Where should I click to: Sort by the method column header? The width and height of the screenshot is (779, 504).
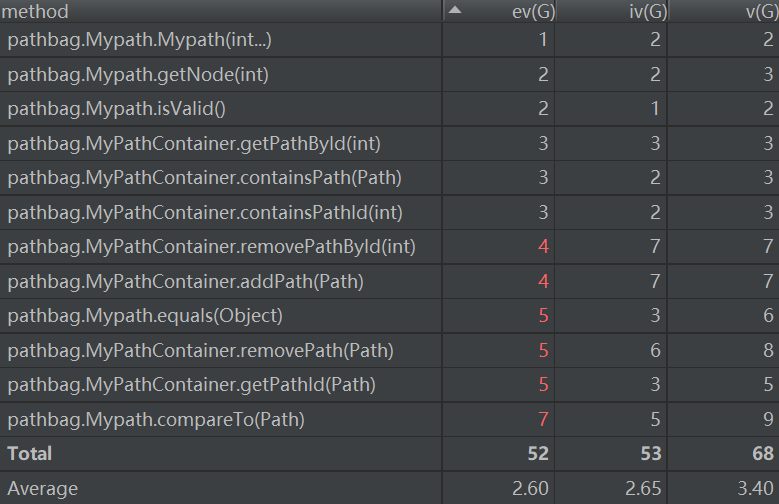[x=36, y=12]
